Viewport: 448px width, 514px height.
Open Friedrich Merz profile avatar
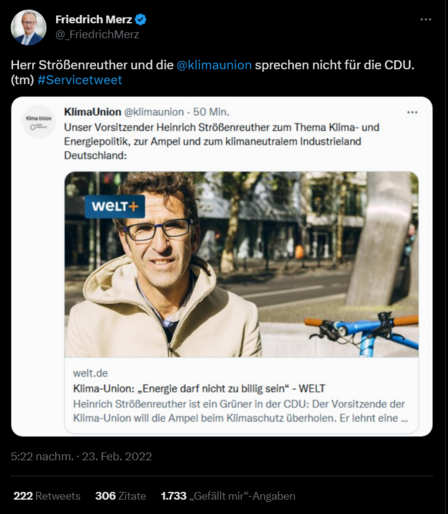click(x=28, y=27)
